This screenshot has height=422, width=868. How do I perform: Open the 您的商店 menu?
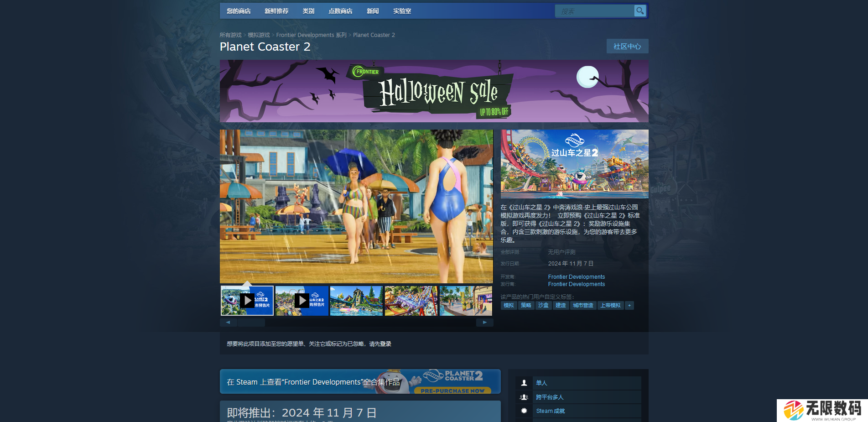(239, 11)
